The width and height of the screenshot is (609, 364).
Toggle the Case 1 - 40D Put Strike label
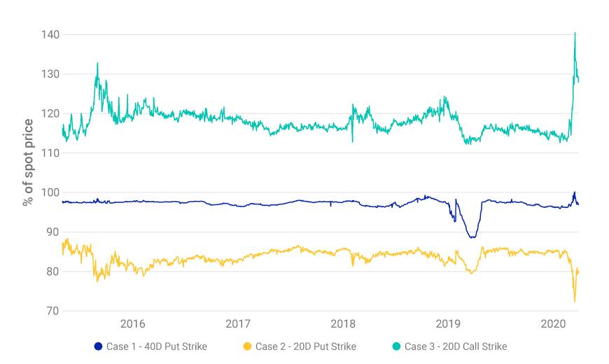pyautogui.click(x=157, y=346)
